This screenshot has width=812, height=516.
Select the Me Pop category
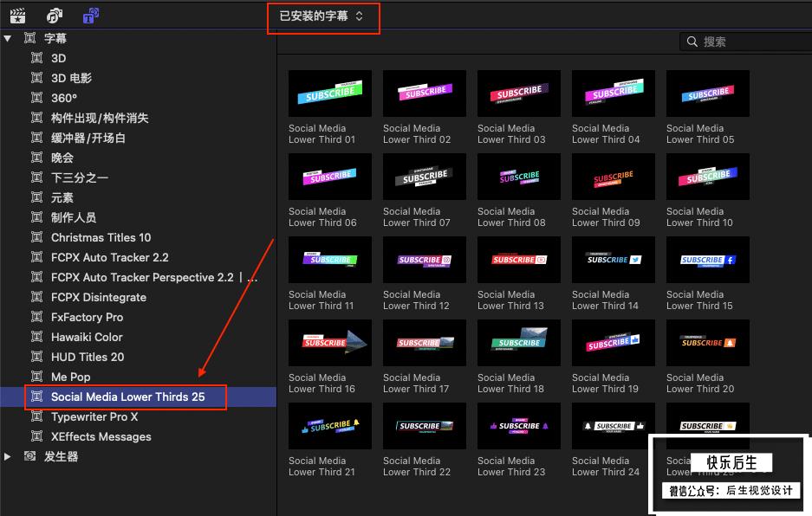(71, 377)
